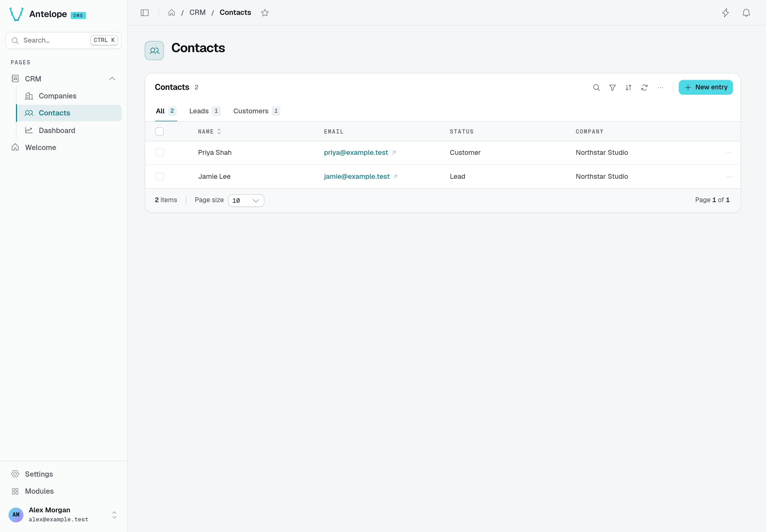This screenshot has width=766, height=532.
Task: Open Modules in the sidebar
Action: [64, 491]
